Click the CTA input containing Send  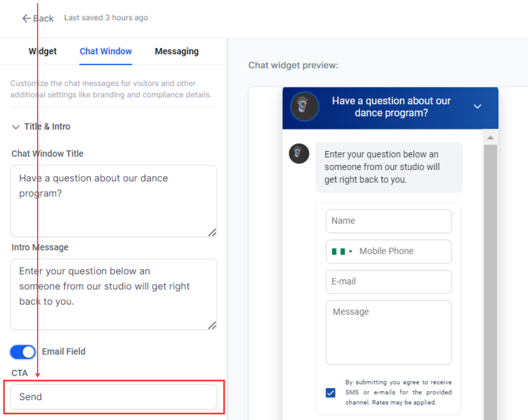click(x=114, y=397)
